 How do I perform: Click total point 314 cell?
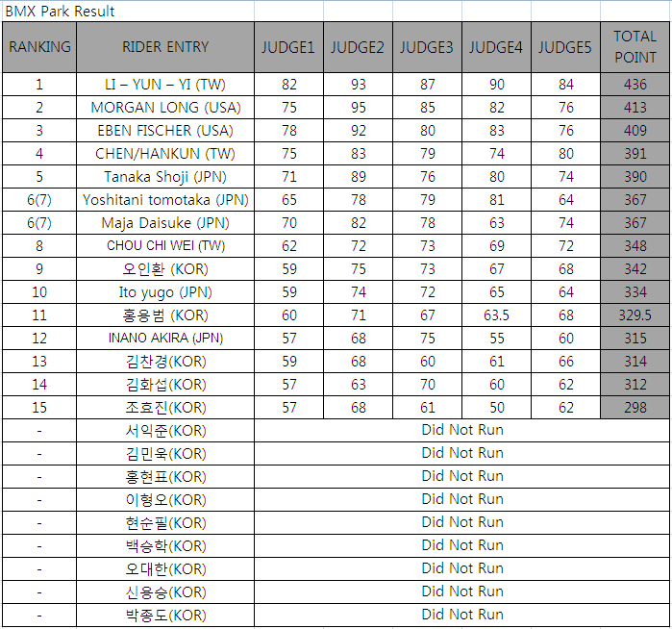635,362
